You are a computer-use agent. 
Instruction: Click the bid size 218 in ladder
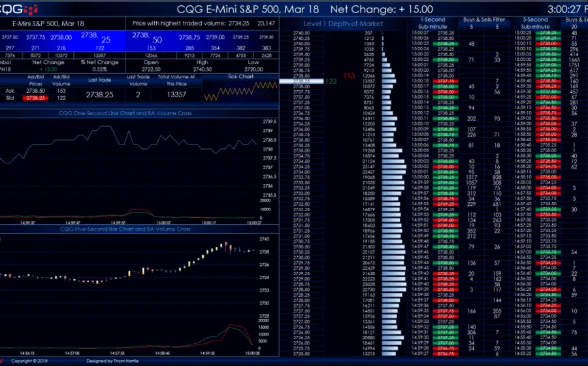point(61,48)
